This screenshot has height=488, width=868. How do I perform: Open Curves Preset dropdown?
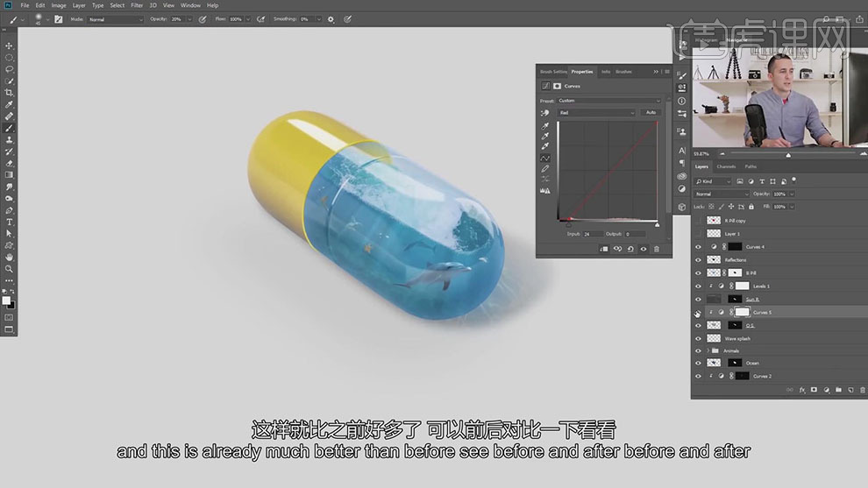609,101
